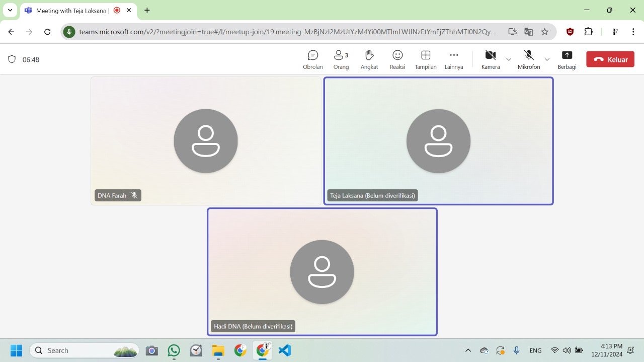Raise hand with Angkat button
This screenshot has width=644, height=362.
(369, 59)
